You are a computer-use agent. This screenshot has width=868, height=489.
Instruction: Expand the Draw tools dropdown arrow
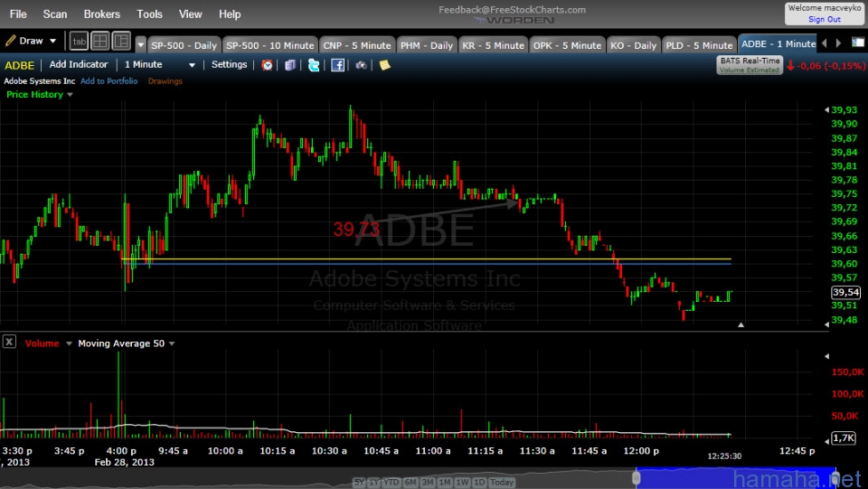(52, 41)
